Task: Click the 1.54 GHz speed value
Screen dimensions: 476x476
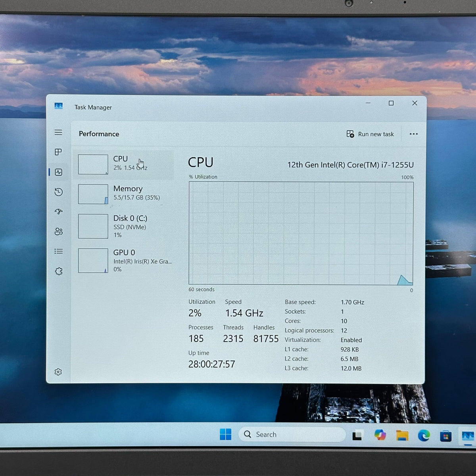Action: tap(244, 313)
